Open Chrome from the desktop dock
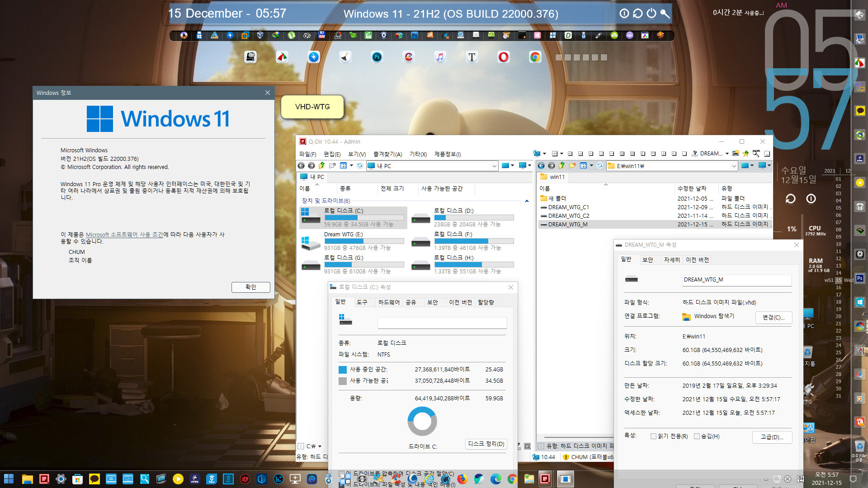The width and height of the screenshot is (868, 488). pyautogui.click(x=535, y=57)
